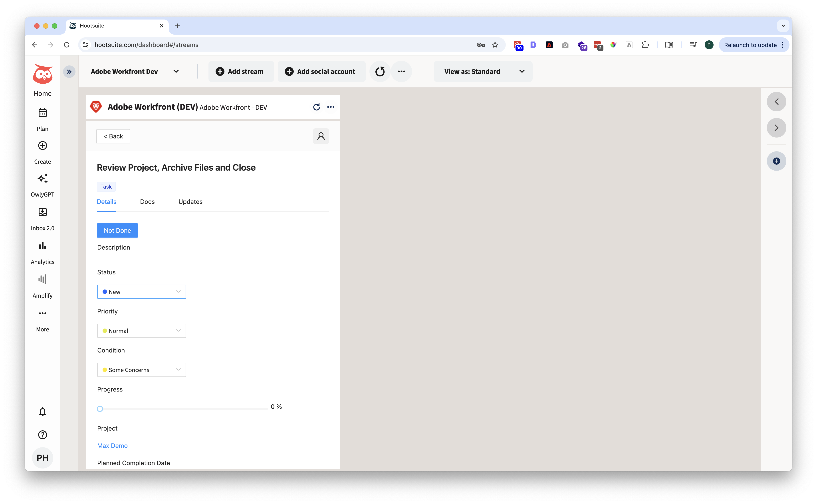Open the More ellipsis in sidebar
This screenshot has width=817, height=504.
(42, 313)
